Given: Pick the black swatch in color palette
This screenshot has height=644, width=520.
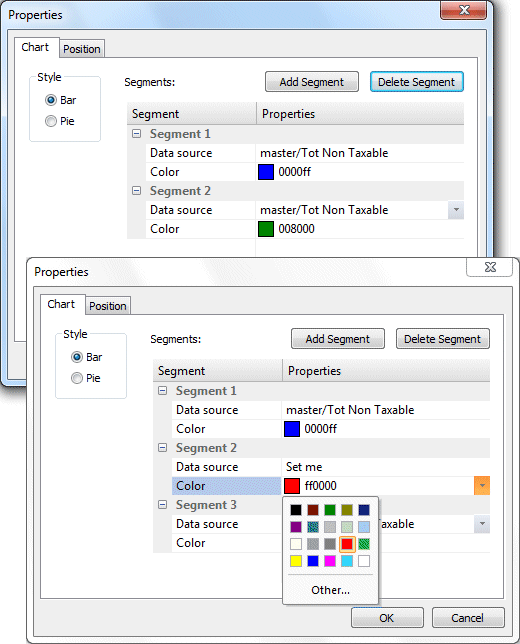Looking at the screenshot, I should (296, 510).
